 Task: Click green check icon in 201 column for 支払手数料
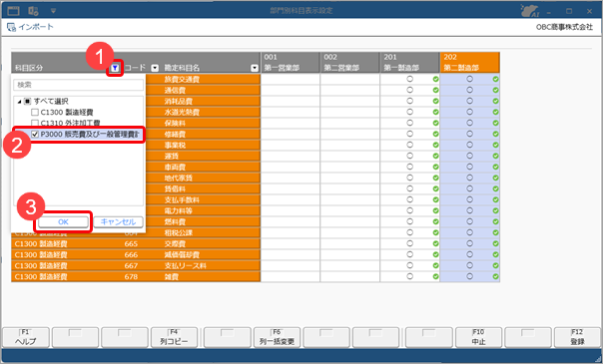point(435,199)
